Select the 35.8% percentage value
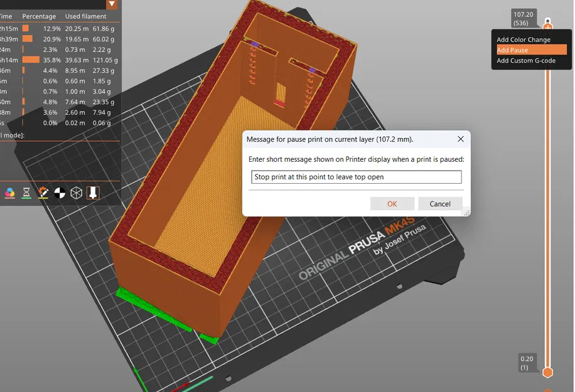This screenshot has width=575, height=392. click(51, 60)
